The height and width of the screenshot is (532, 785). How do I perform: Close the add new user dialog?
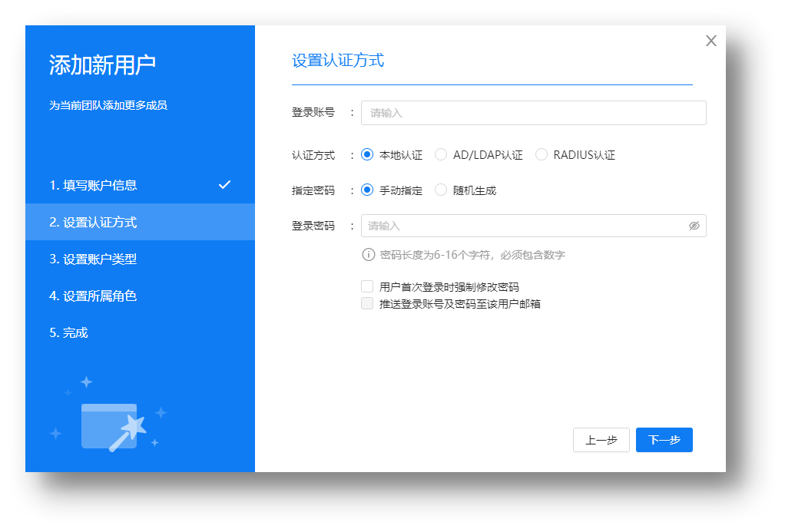[710, 41]
